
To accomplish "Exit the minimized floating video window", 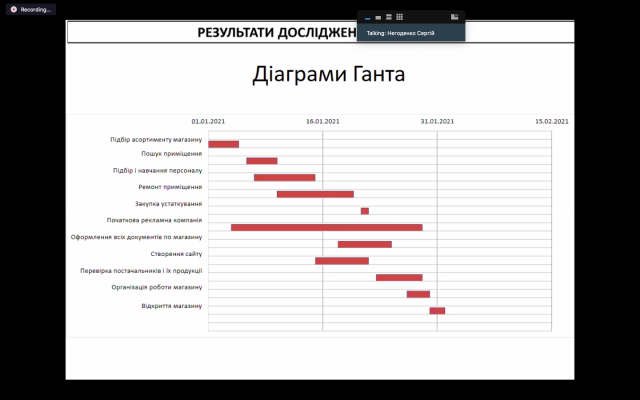I will coord(454,17).
